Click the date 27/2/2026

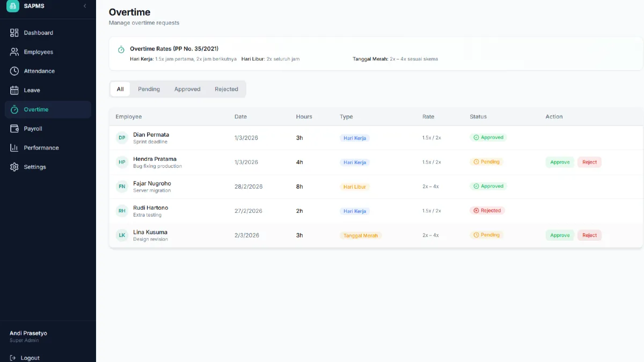[248, 211]
